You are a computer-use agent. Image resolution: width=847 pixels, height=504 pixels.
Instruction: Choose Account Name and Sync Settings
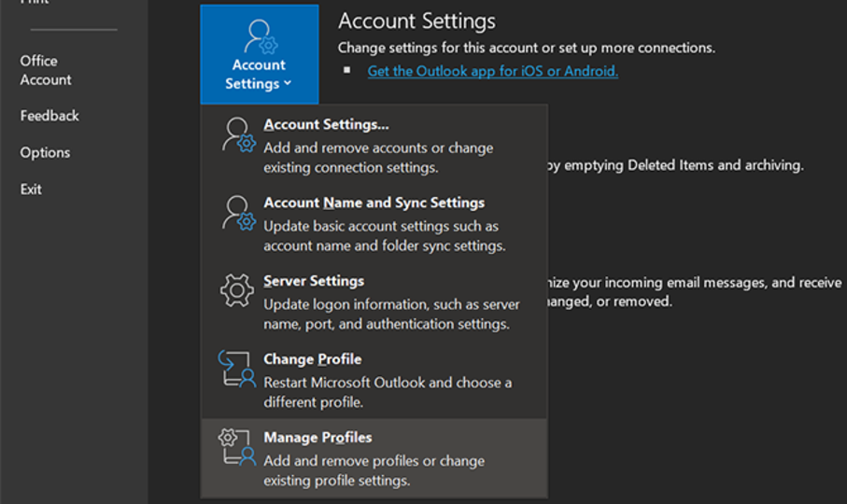(374, 223)
